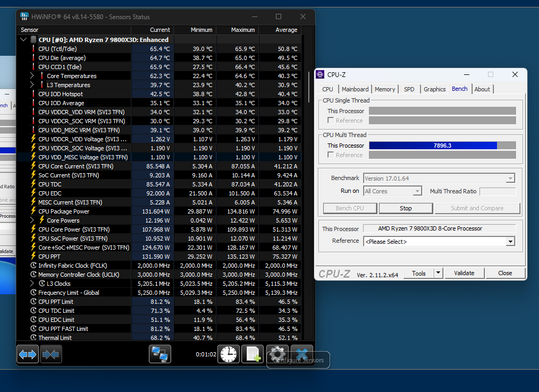Click the Sensor column header
The height and width of the screenshot is (392, 539).
74,30
